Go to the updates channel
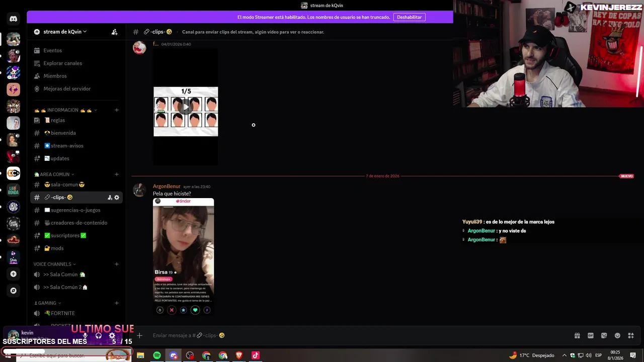Image resolution: width=644 pixels, height=362 pixels. [x=76, y=158]
